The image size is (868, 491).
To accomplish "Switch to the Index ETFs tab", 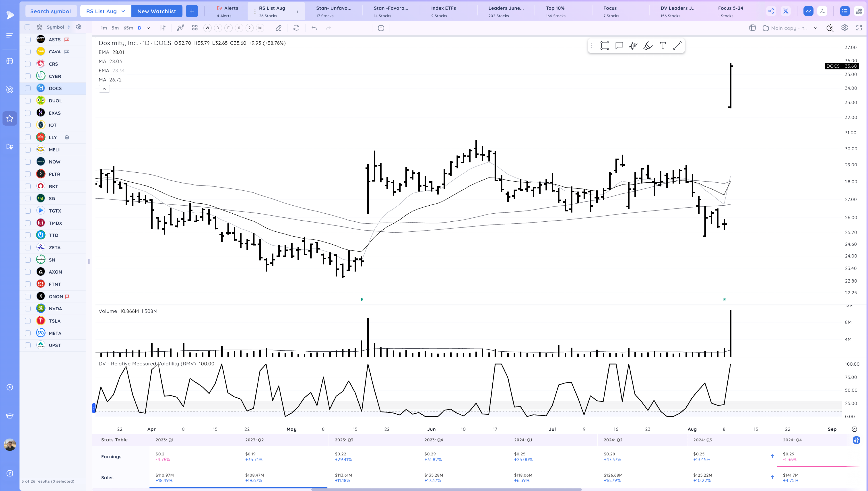I will (443, 11).
